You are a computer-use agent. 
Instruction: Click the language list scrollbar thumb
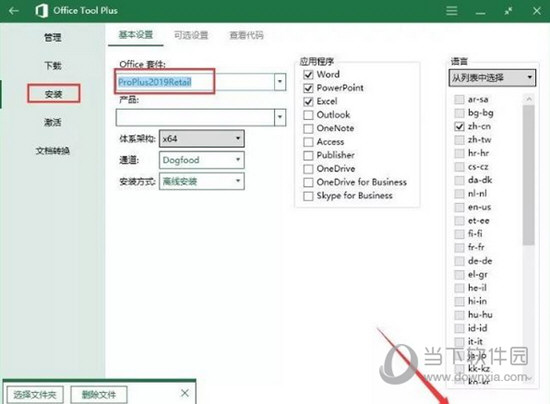click(528, 175)
